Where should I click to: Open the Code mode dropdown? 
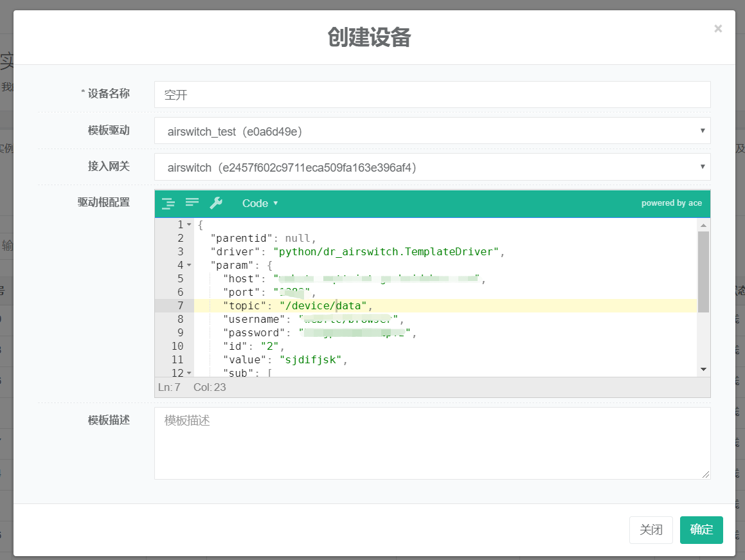point(260,203)
